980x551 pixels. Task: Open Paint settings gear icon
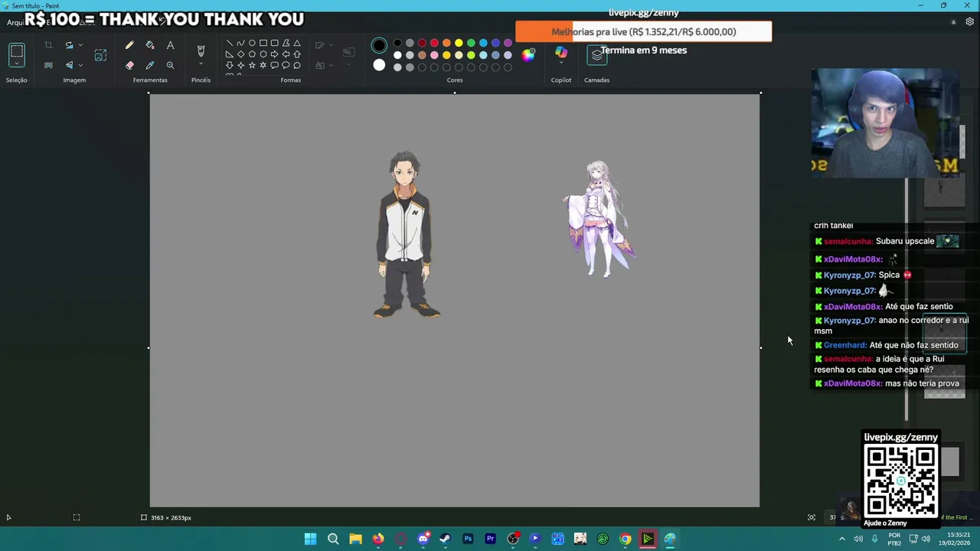coord(970,22)
